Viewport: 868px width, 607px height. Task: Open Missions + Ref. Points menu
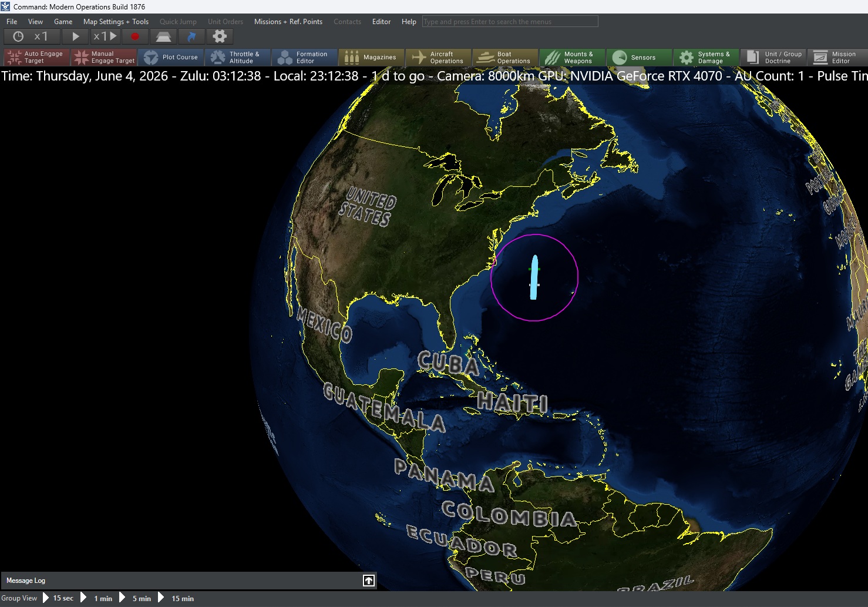point(288,22)
